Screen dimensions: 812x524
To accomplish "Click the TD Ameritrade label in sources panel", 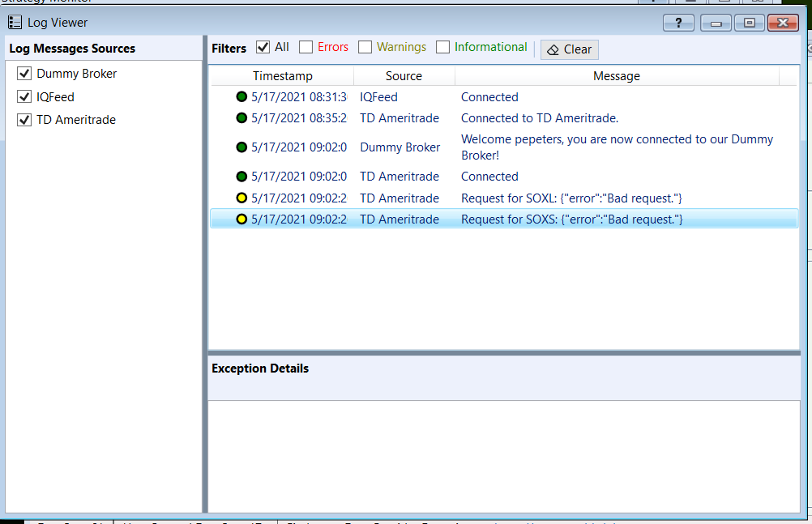I will 76,120.
